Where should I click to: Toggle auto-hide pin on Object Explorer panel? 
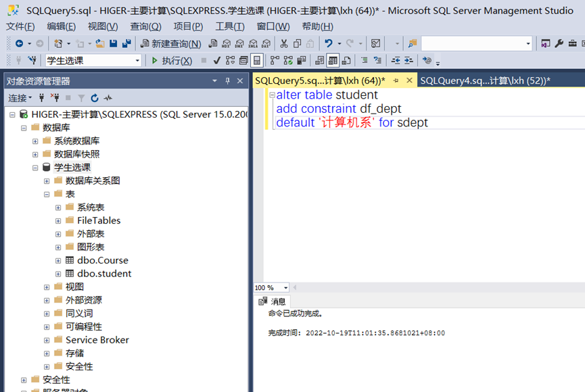pos(228,81)
